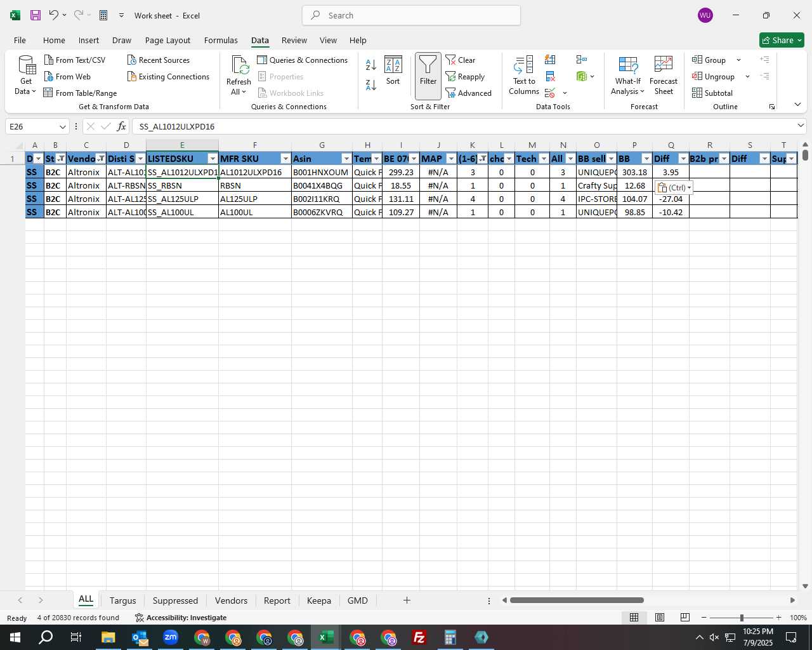Open the Suppressed sheet tab
The height and width of the screenshot is (650, 812).
(175, 600)
